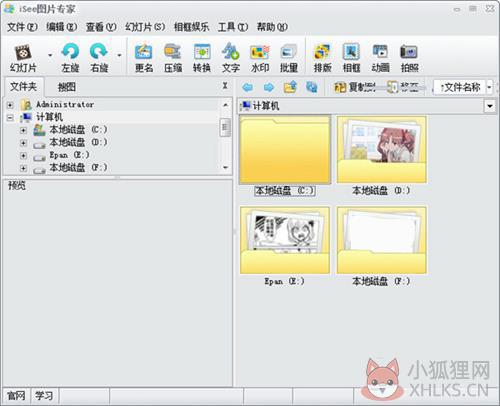Select 本地磁盘 (C:) tree item
This screenshot has height=406, width=500.
tap(78, 130)
